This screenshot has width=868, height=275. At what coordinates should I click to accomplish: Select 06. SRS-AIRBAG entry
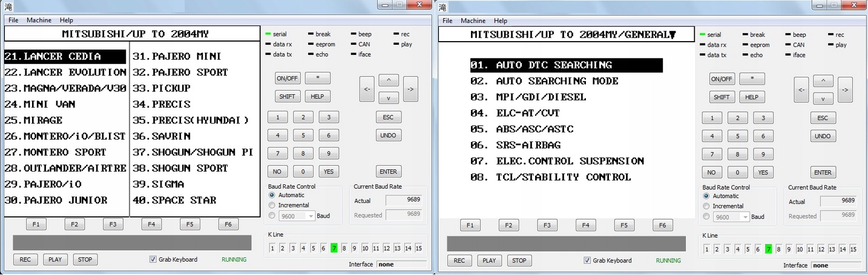(516, 145)
